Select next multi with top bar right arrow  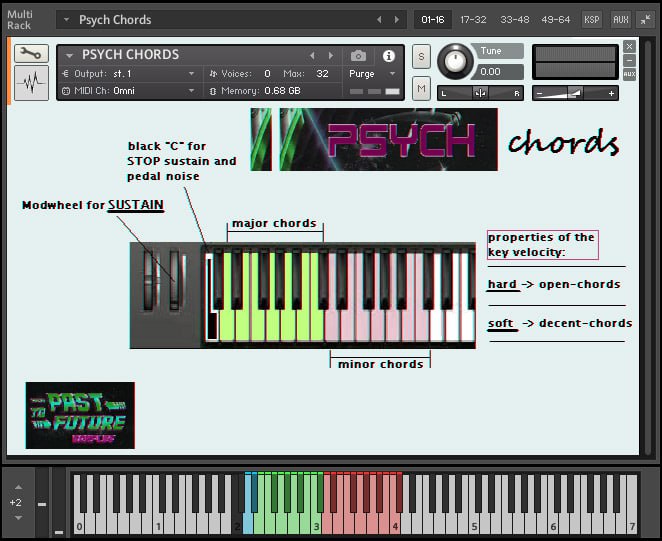tap(396, 19)
